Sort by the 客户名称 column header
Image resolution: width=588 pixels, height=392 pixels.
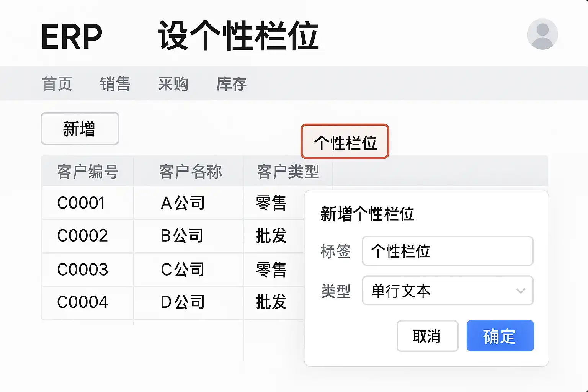click(190, 171)
